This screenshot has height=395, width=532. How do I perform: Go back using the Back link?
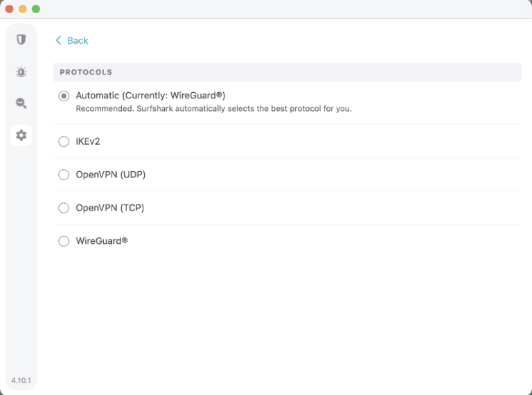point(77,40)
